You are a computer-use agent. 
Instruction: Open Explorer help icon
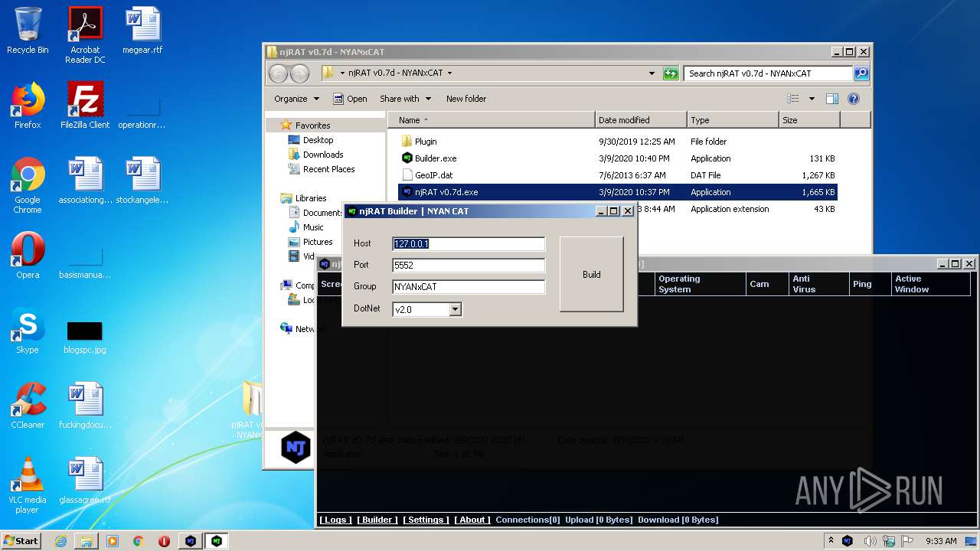(x=854, y=99)
